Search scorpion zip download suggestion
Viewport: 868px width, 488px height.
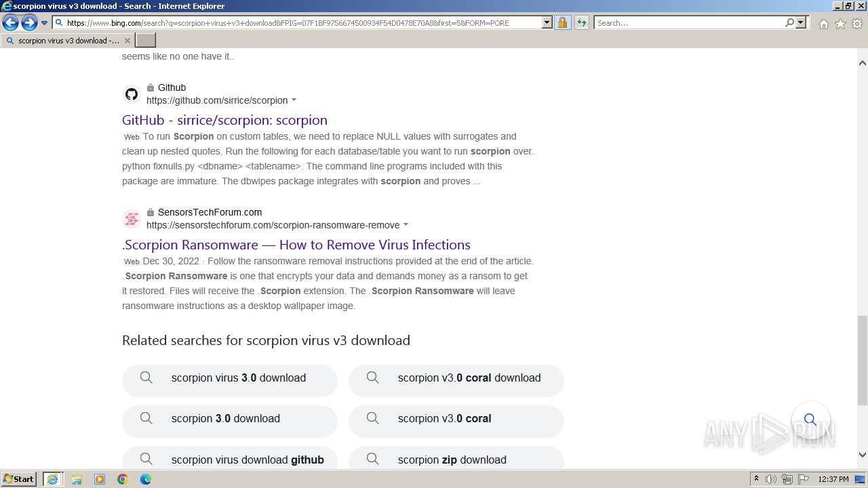click(456, 457)
